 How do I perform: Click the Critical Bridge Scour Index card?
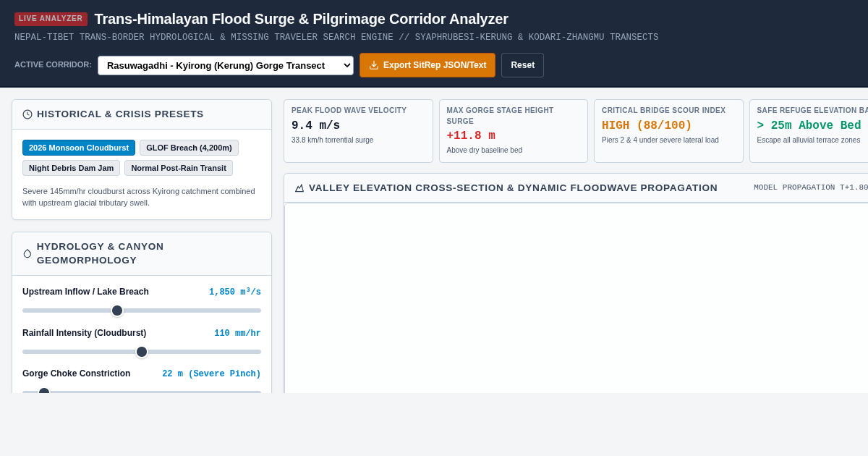pyautogui.click(x=668, y=131)
